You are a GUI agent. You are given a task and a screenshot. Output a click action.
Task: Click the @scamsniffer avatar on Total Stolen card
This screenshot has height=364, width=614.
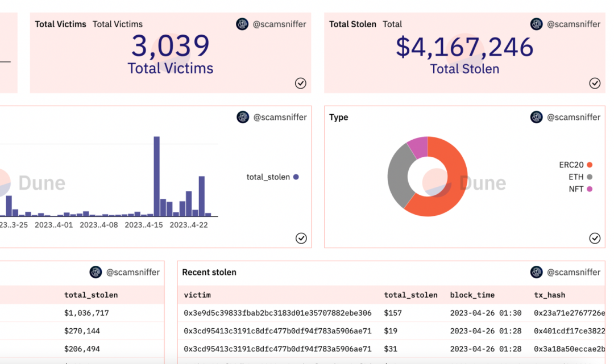tap(536, 24)
